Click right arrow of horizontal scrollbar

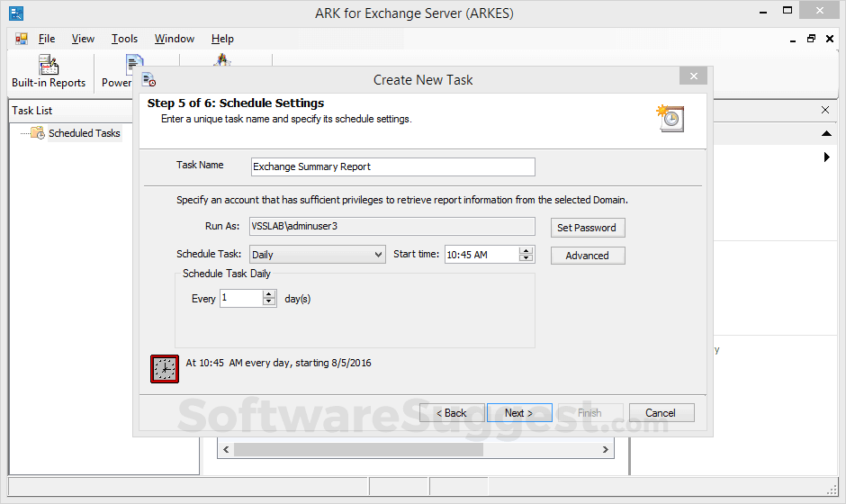[x=605, y=449]
